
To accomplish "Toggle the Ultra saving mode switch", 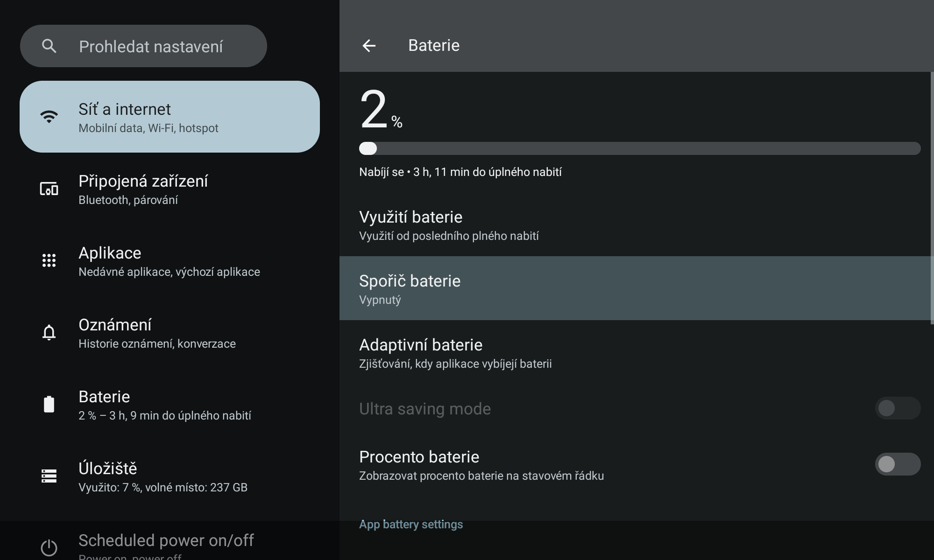I will pyautogui.click(x=897, y=408).
